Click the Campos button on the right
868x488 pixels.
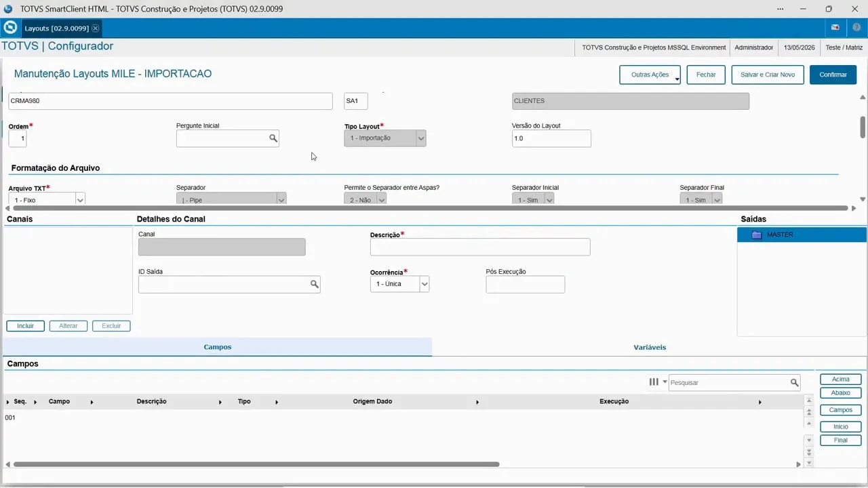click(x=841, y=410)
